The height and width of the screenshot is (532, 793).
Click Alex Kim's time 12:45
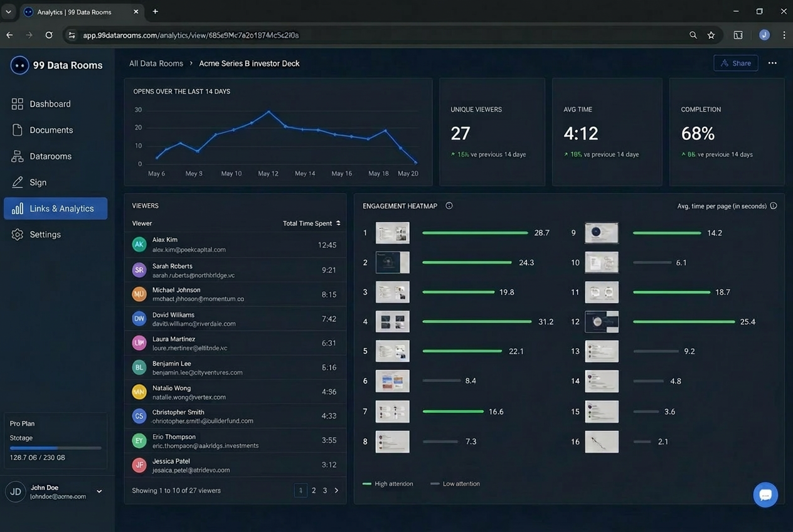327,245
